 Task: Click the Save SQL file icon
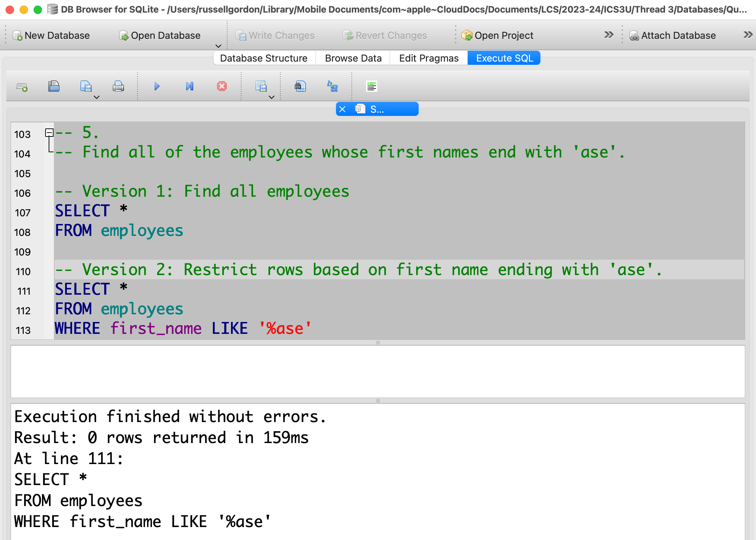pos(86,86)
